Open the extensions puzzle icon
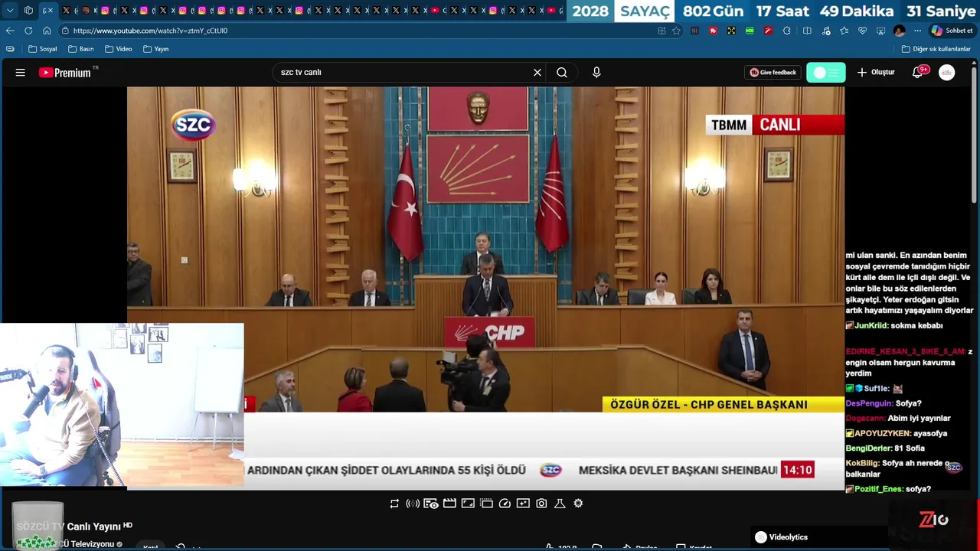The height and width of the screenshot is (551, 980). click(x=786, y=31)
